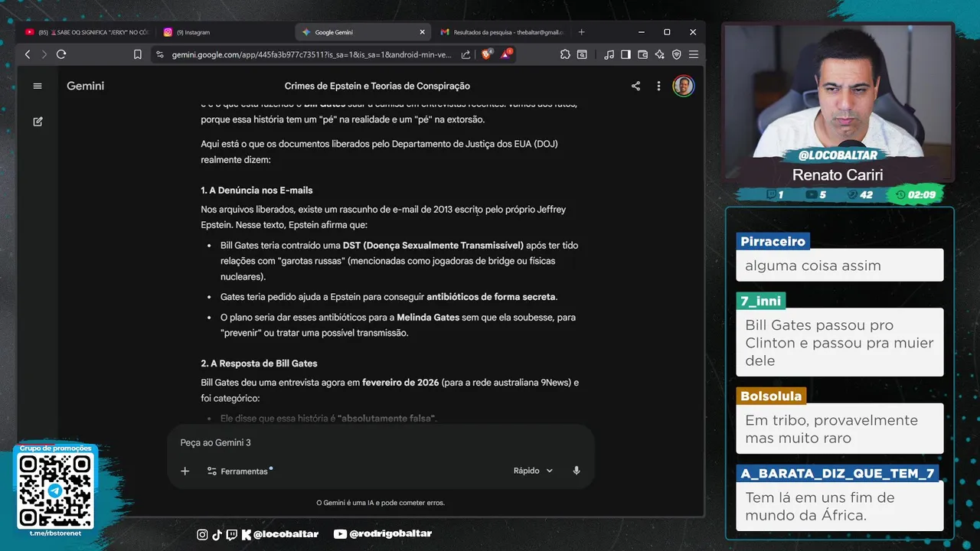Click the "Peça ao Gemini 3" prompt field
The height and width of the screenshot is (551, 980).
[x=381, y=443]
